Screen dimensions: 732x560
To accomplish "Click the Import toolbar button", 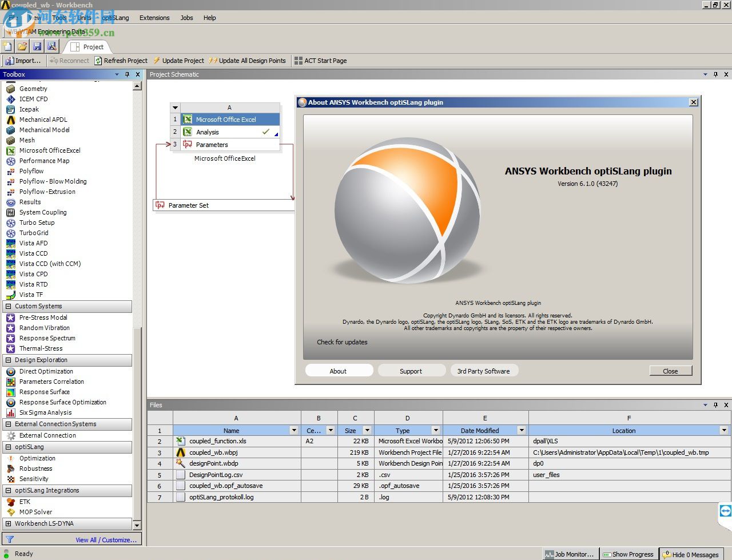I will pyautogui.click(x=23, y=61).
